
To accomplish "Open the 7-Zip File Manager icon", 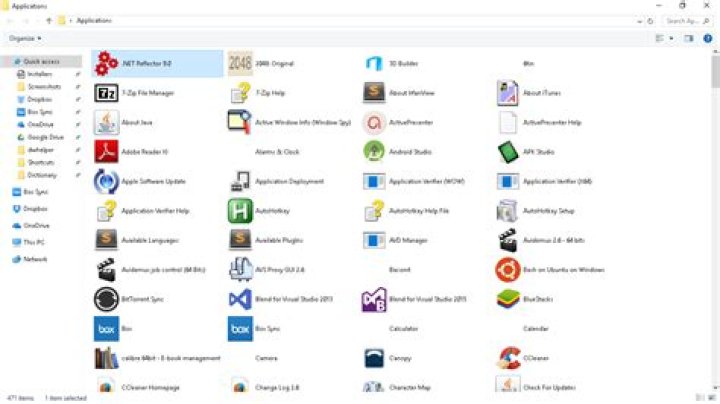I will click(106, 93).
